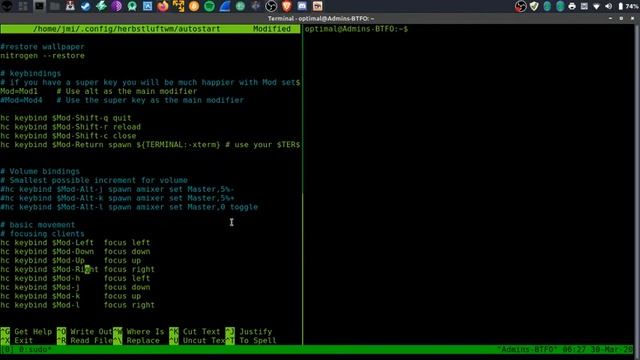Click the terminal window title bar
Screen dimensions: 640x360
(320, 18)
